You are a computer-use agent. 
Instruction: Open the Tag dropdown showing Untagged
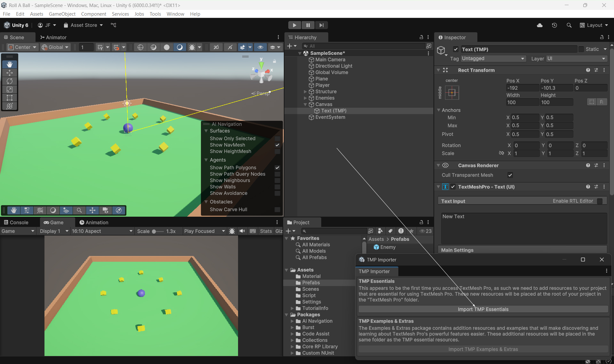tap(493, 58)
